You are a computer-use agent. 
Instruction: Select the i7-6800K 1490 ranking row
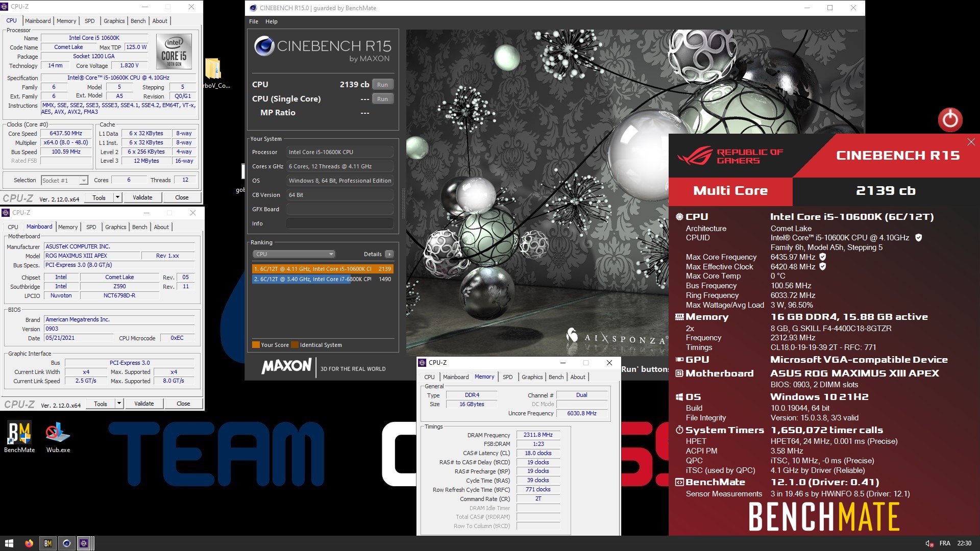click(x=323, y=279)
